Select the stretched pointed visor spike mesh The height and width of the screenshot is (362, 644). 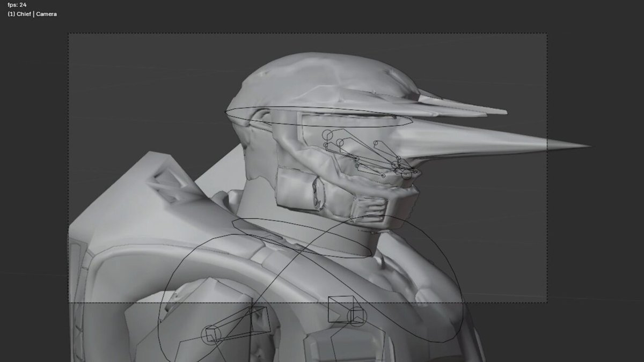(x=494, y=141)
